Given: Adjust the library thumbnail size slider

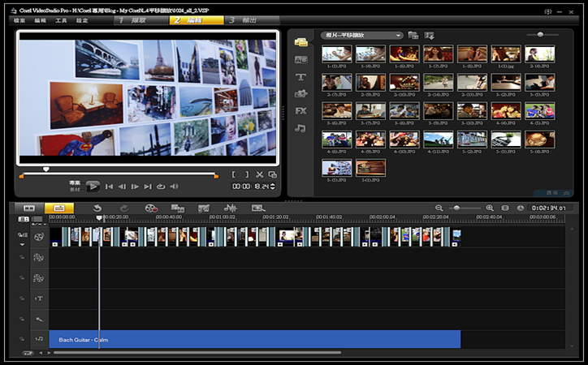Looking at the screenshot, I should (540, 34).
